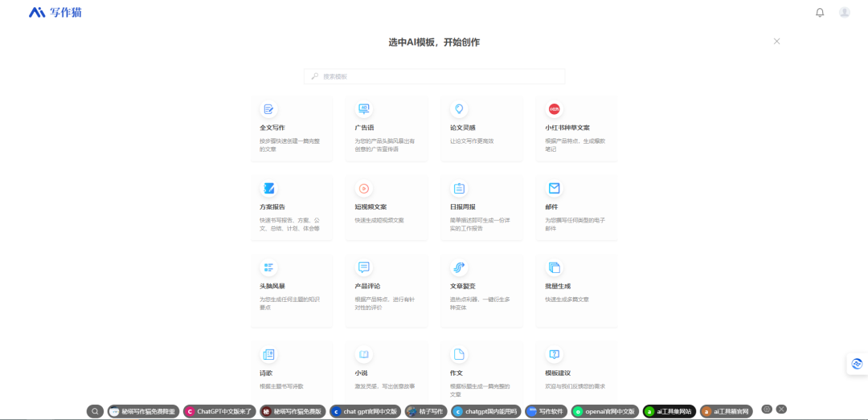Viewport: 868px width, 420px height.
Task: Open notifications with the bell icon
Action: 820,12
